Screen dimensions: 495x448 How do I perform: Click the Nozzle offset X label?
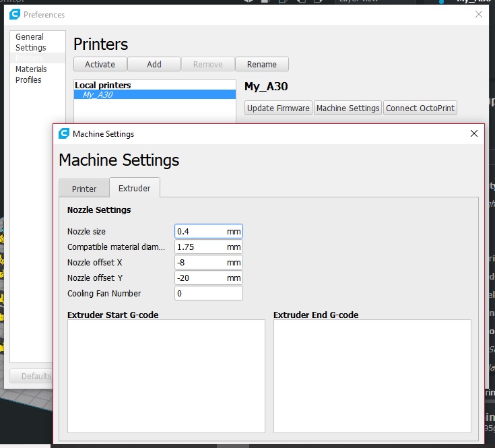pos(94,262)
